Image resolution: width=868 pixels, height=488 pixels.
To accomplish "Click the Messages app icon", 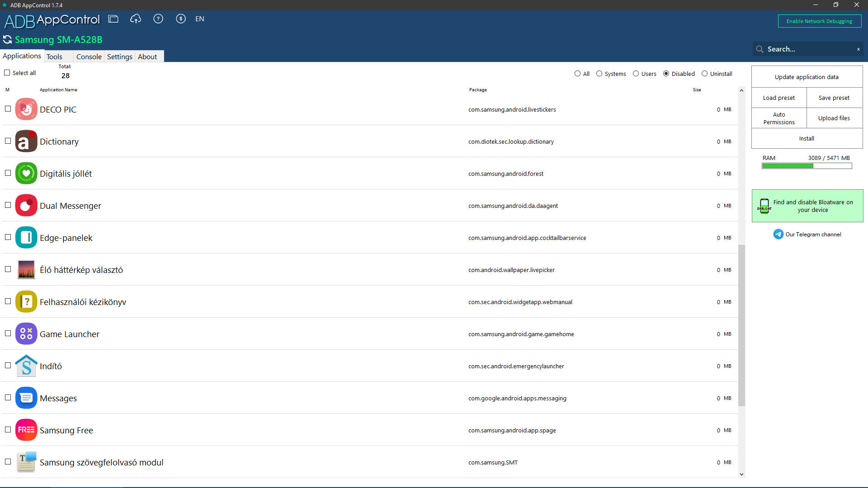I will (x=26, y=398).
